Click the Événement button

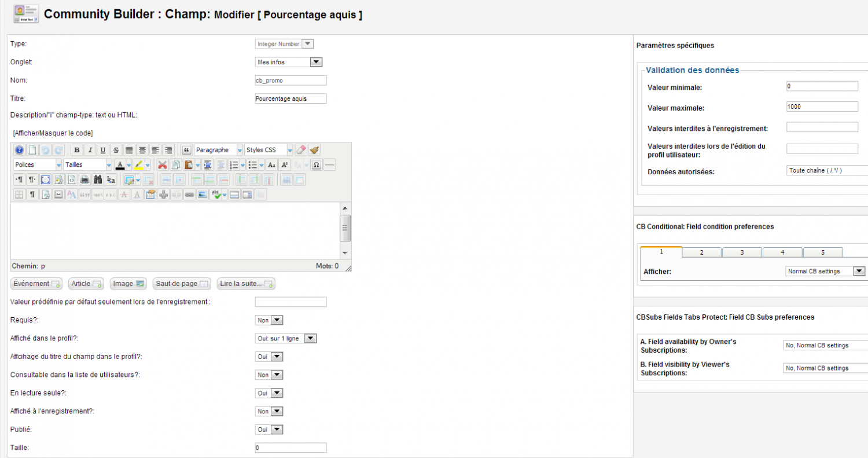(36, 284)
